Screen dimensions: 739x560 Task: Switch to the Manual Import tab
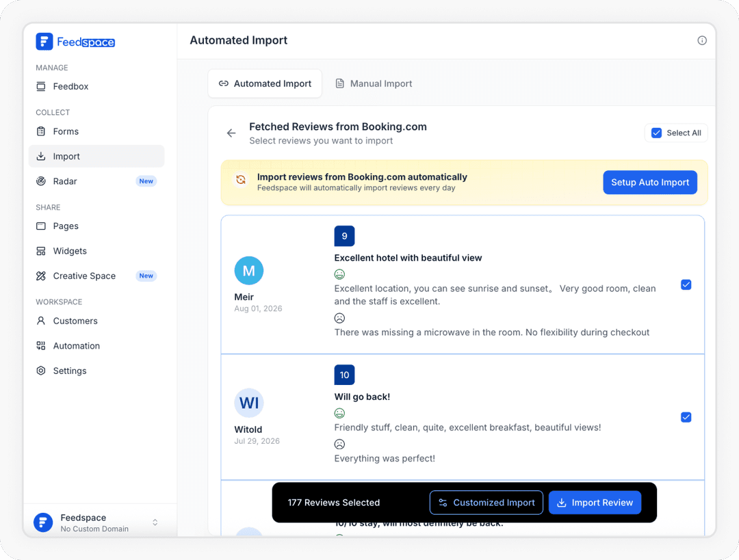point(374,84)
